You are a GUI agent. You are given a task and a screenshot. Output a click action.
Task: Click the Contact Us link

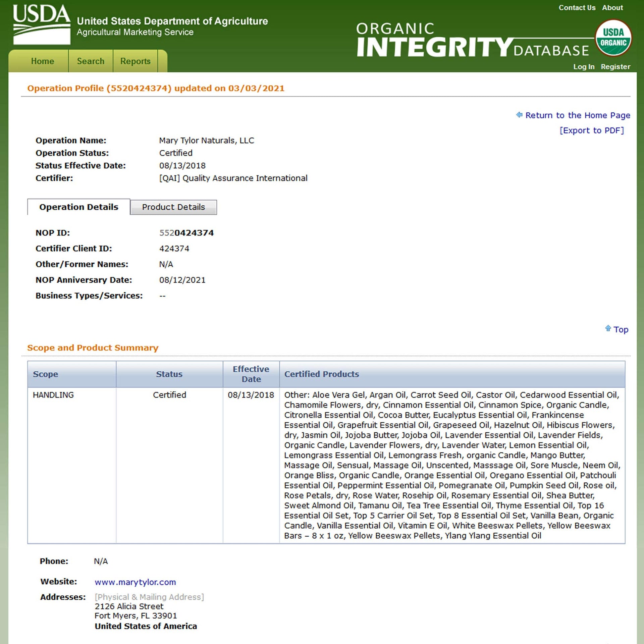pyautogui.click(x=577, y=7)
